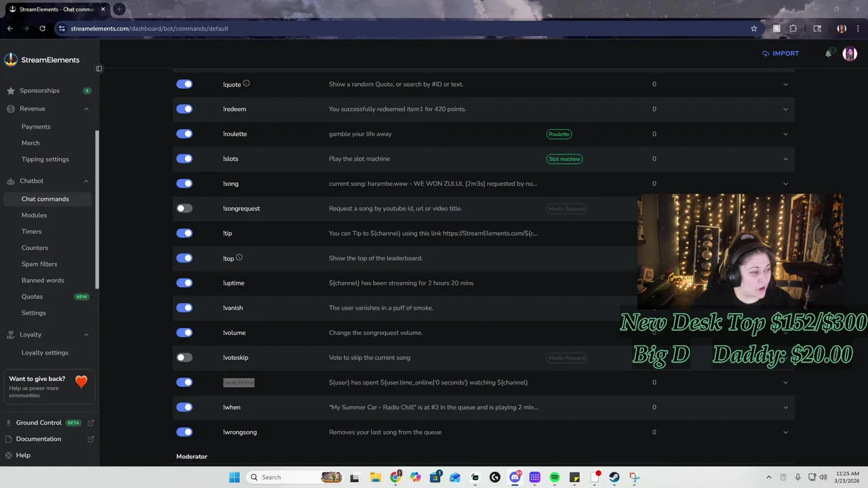This screenshot has height=488, width=868.
Task: Expand the !song row chevron
Action: point(785,184)
